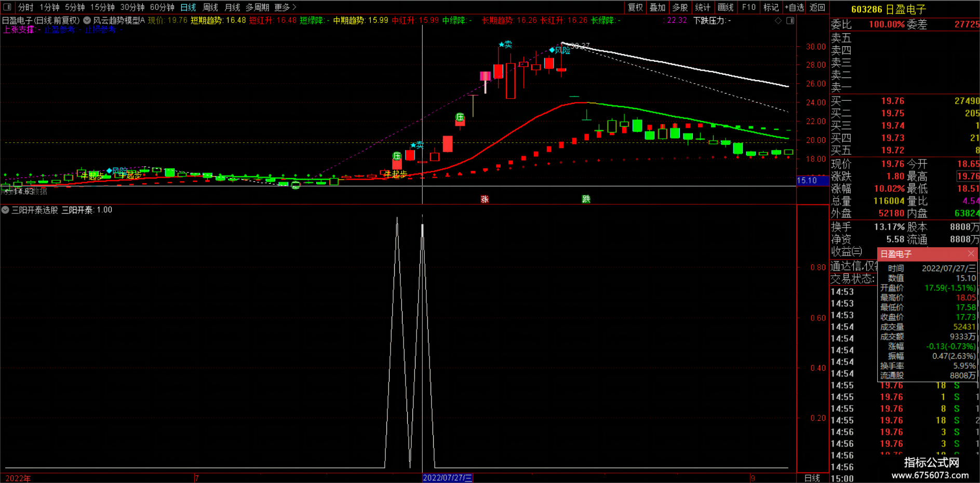Click the circled 压 marker on the candlestick
Screen dimensions: 980x483
pos(460,117)
